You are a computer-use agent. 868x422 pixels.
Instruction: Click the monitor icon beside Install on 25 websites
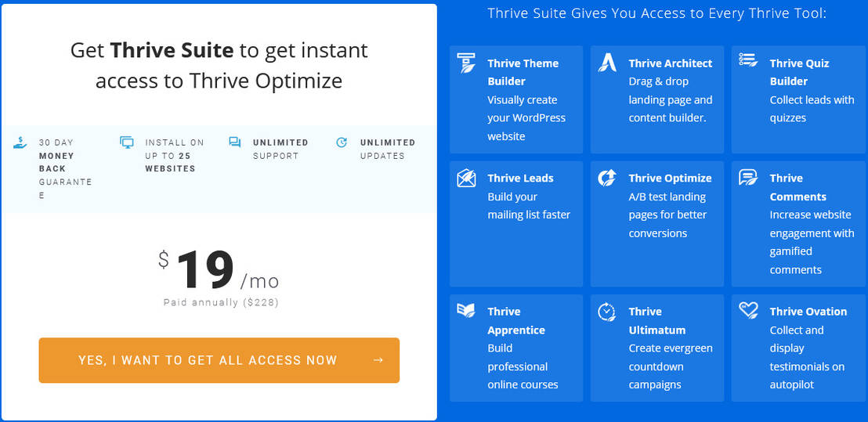click(x=127, y=142)
